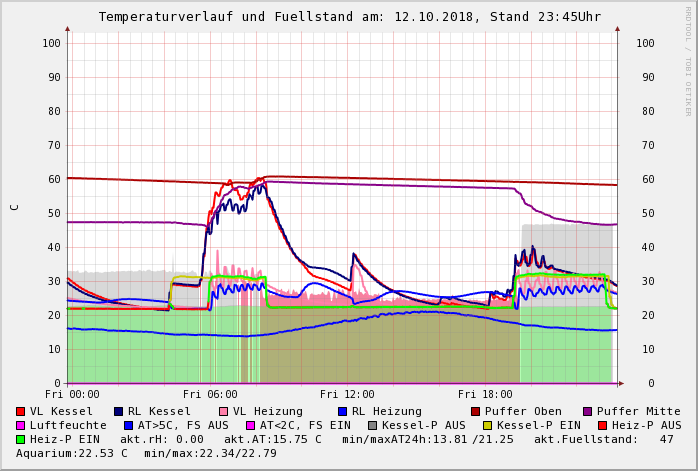This screenshot has width=698, height=471.
Task: Click the Fri 12:00 time axis label
Action: (347, 394)
